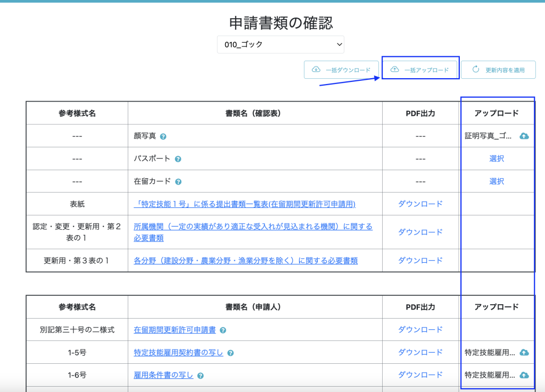Click ダウンロード in 別記第三十号の二様式 row
The image size is (545, 392).
(x=420, y=330)
